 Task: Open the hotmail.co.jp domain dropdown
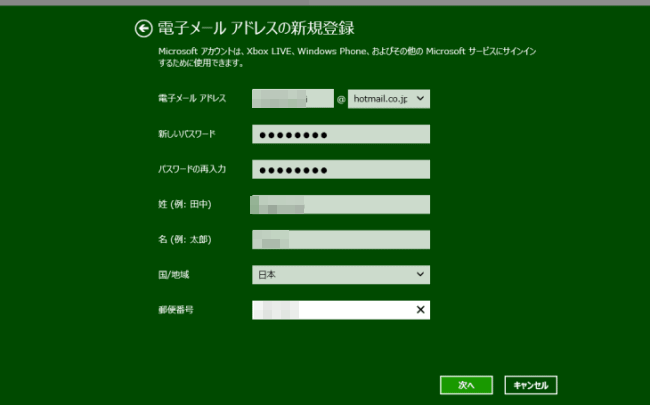389,98
